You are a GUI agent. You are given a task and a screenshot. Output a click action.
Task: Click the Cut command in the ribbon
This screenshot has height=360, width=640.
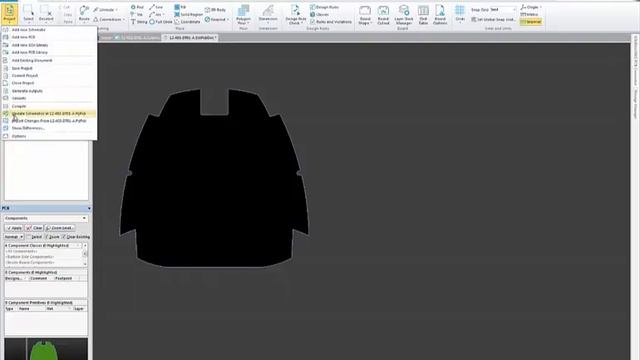pyautogui.click(x=67, y=7)
